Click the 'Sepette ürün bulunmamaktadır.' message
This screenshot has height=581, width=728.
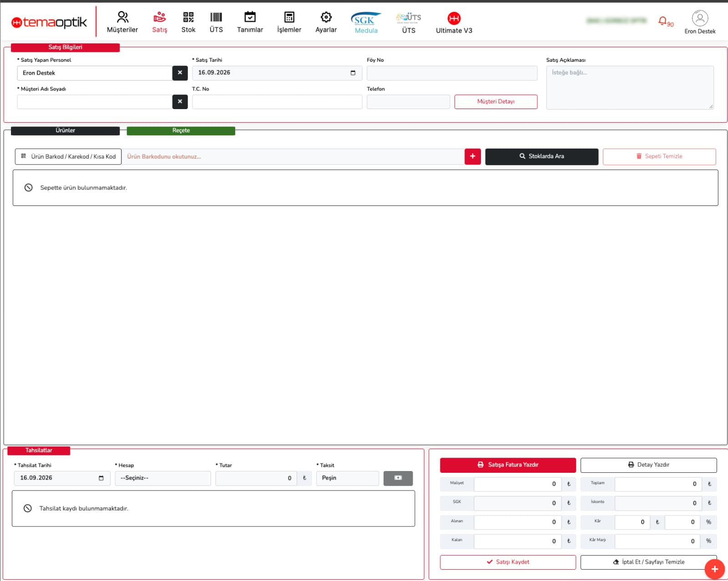pyautogui.click(x=83, y=188)
